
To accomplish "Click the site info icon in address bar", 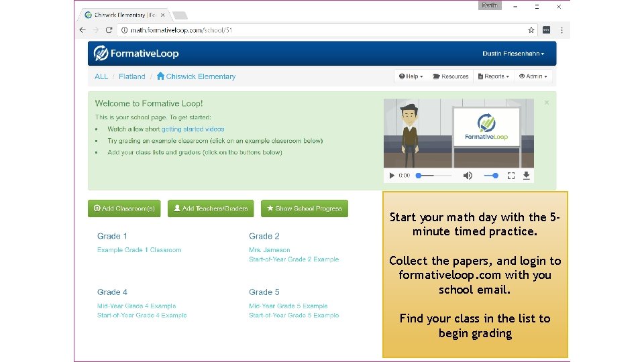I will 125,30.
